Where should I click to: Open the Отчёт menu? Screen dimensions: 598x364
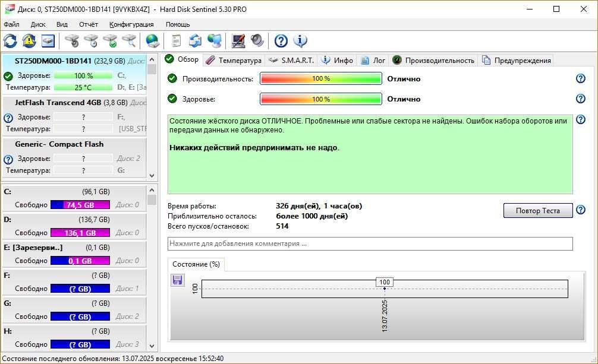click(89, 24)
